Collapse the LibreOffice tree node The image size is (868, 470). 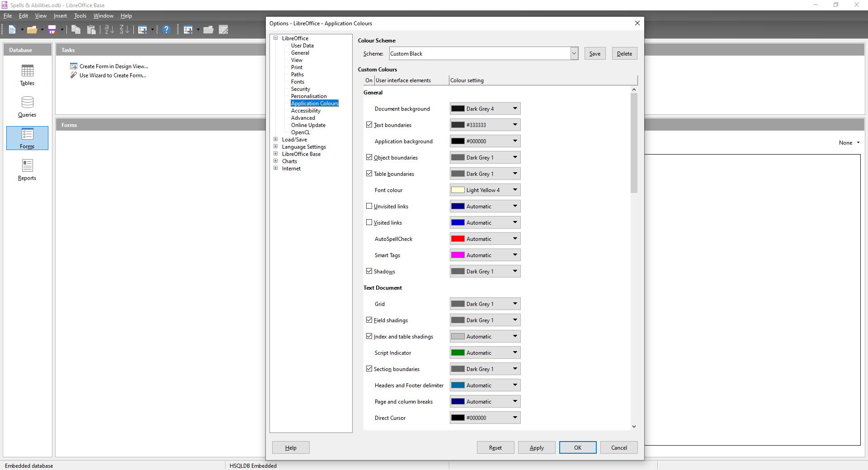coord(275,38)
